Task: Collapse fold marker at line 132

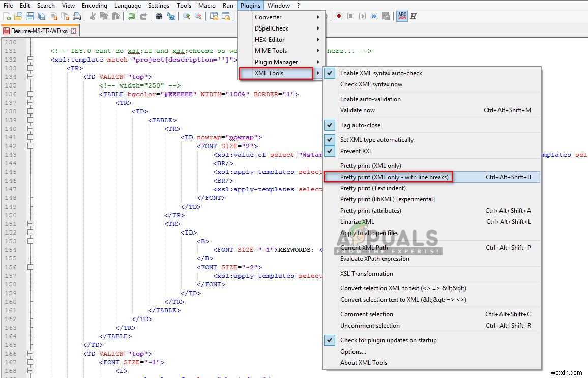Action: point(31,59)
